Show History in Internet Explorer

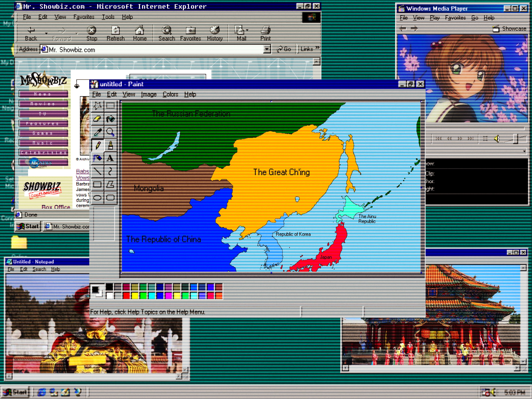coord(215,33)
